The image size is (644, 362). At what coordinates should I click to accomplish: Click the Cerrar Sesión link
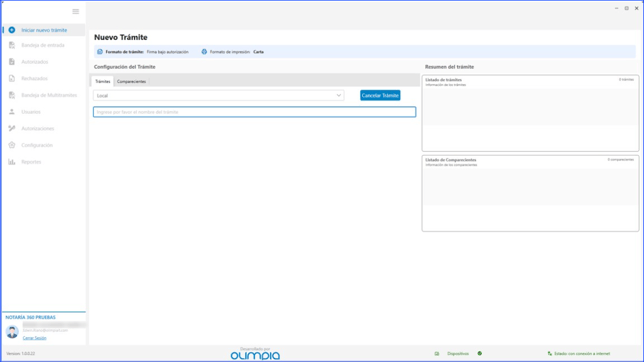coord(34,338)
